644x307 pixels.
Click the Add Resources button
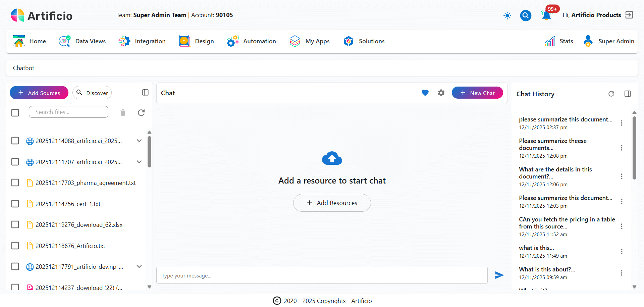pos(332,203)
